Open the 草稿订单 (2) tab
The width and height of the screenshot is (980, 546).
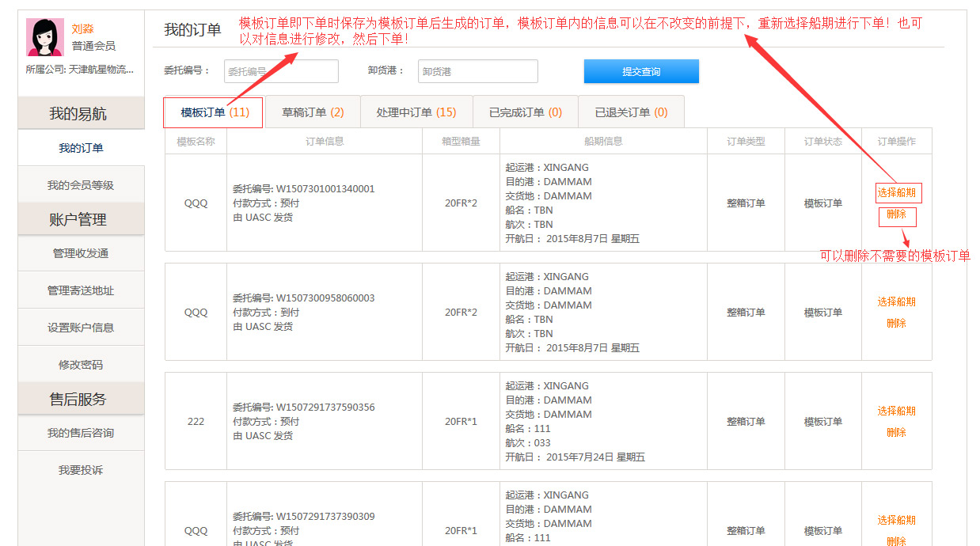click(313, 112)
